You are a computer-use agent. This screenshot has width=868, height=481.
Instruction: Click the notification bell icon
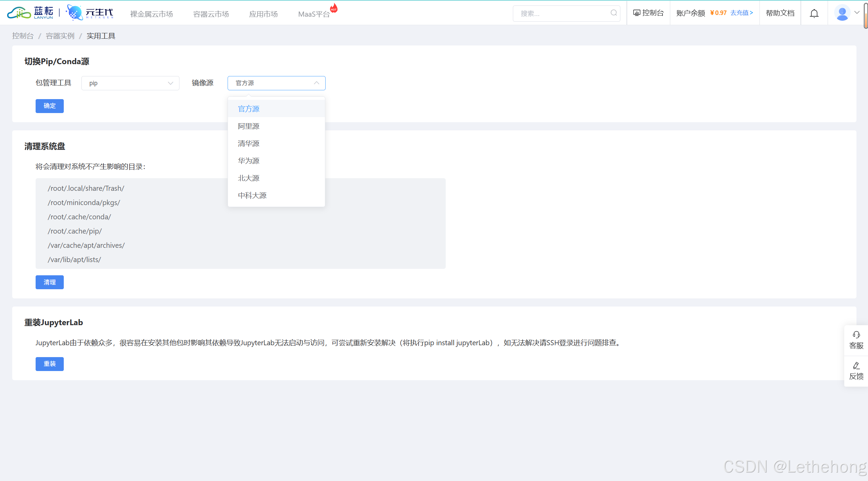click(x=814, y=13)
